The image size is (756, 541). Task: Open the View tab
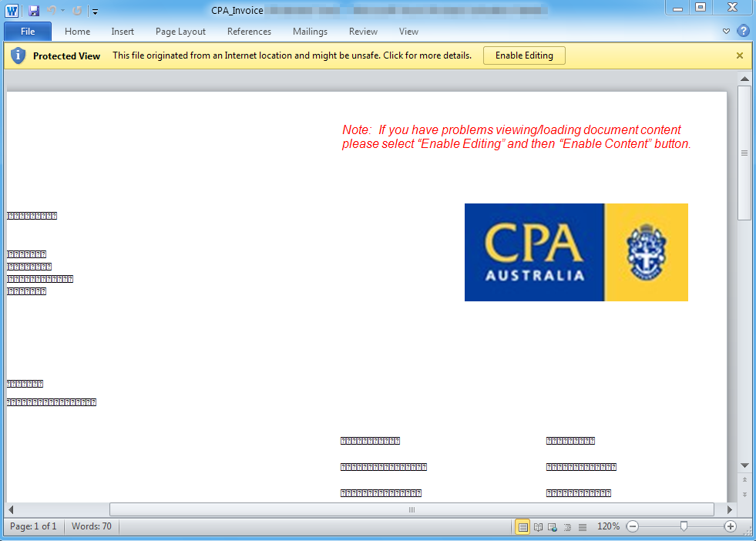[x=408, y=32]
